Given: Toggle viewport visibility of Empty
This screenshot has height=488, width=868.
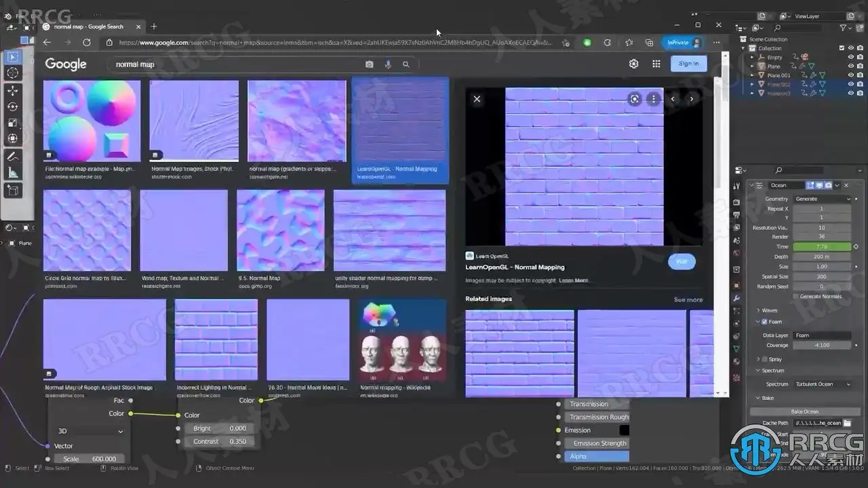Looking at the screenshot, I should pyautogui.click(x=851, y=57).
